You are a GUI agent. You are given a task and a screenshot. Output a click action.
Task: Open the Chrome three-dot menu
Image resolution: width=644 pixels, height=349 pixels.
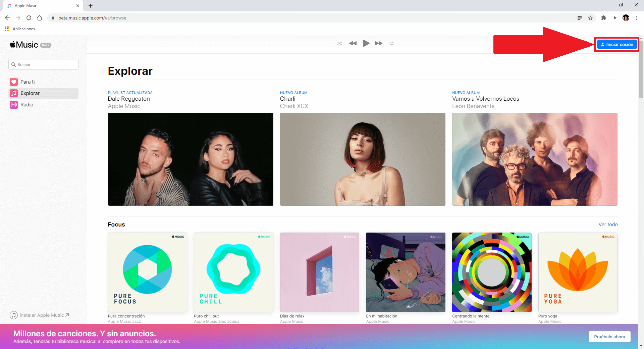(x=637, y=18)
